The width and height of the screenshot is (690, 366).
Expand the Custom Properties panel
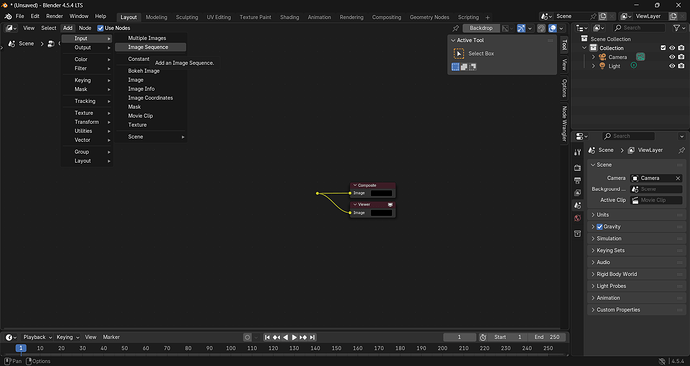click(636, 310)
